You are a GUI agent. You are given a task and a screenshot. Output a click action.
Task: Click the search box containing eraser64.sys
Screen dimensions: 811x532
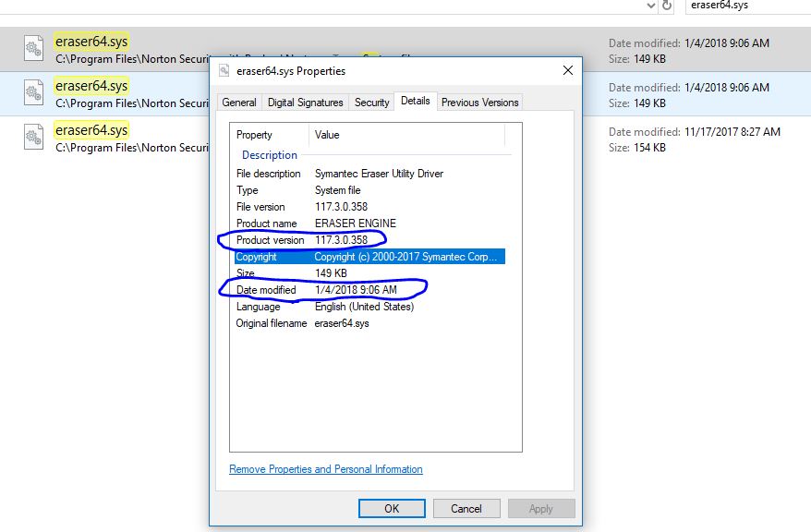pos(748,6)
